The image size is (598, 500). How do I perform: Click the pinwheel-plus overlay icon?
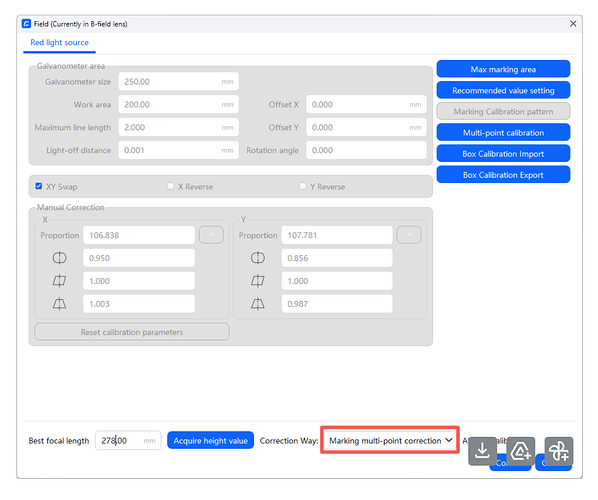[559, 451]
